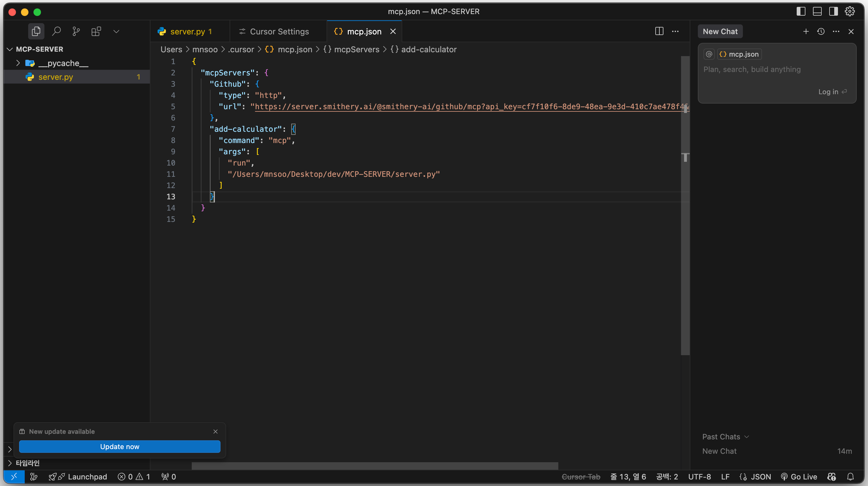Switch to the Cursor Settings tab
This screenshot has width=868, height=486.
click(279, 31)
